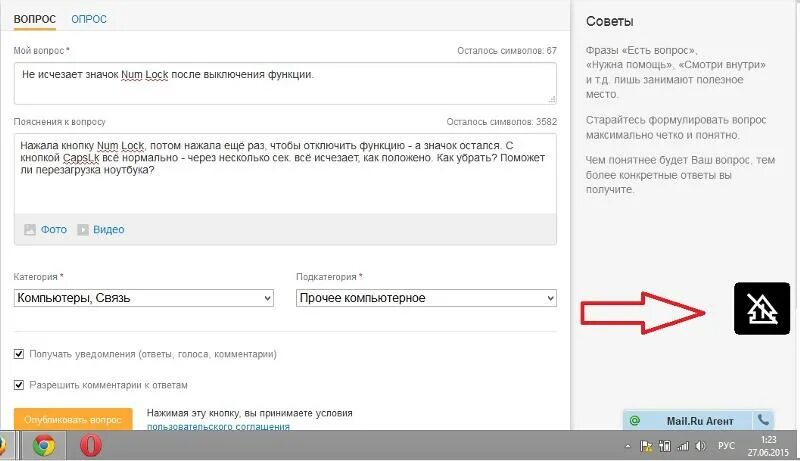
Task: Click the photo icon beside Фото
Action: [x=30, y=229]
